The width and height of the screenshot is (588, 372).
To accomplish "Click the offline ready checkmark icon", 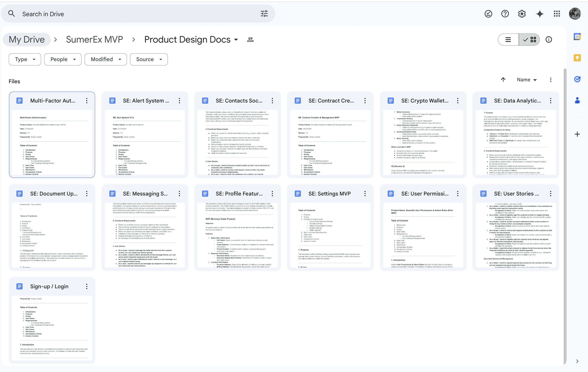I will click(488, 14).
